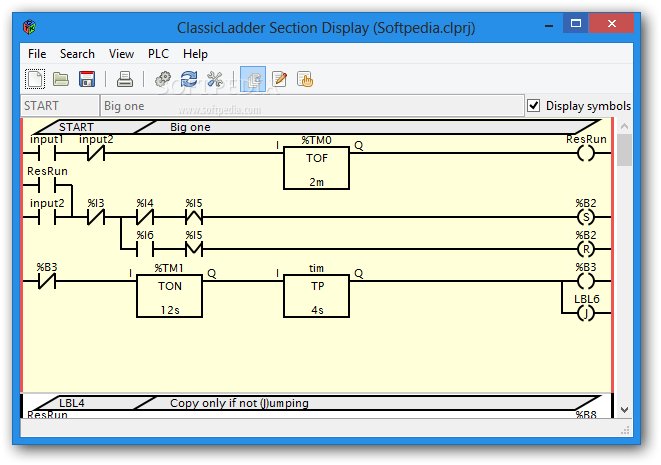Click the ClassicLadder app icon in title bar
The image size is (661, 465).
[x=30, y=27]
